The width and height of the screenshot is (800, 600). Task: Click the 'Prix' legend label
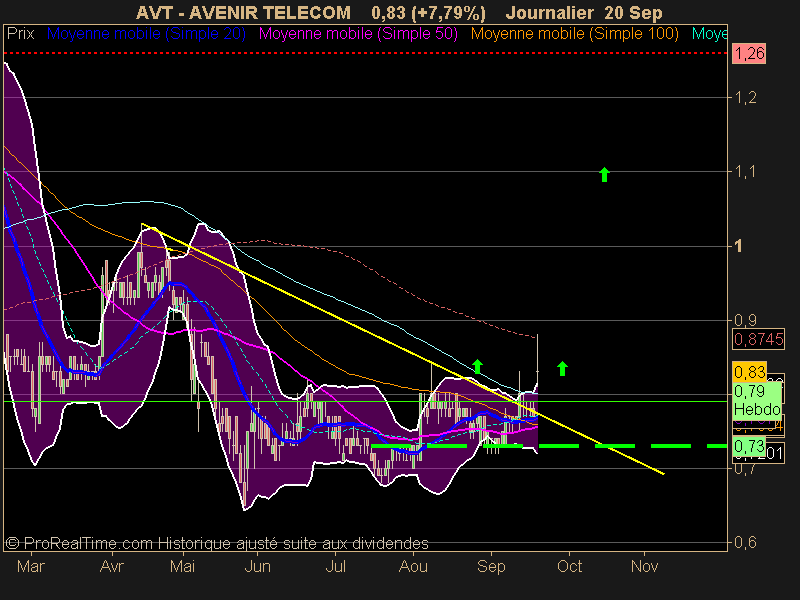pos(20,34)
